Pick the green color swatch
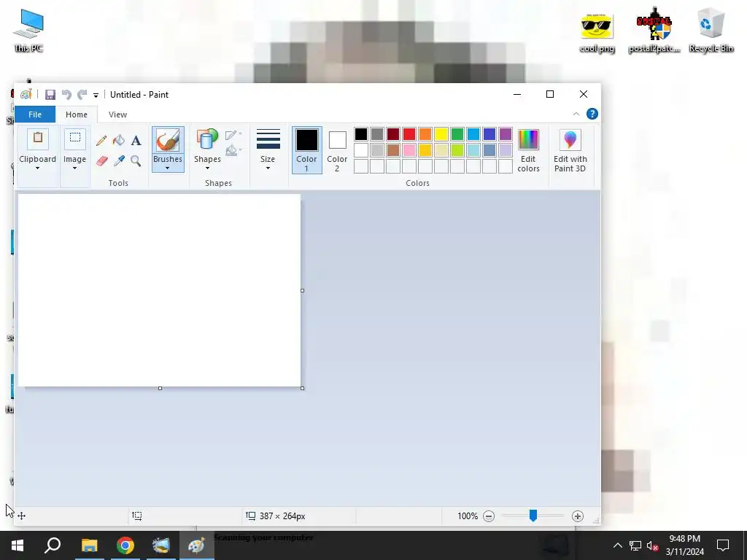 tap(457, 134)
